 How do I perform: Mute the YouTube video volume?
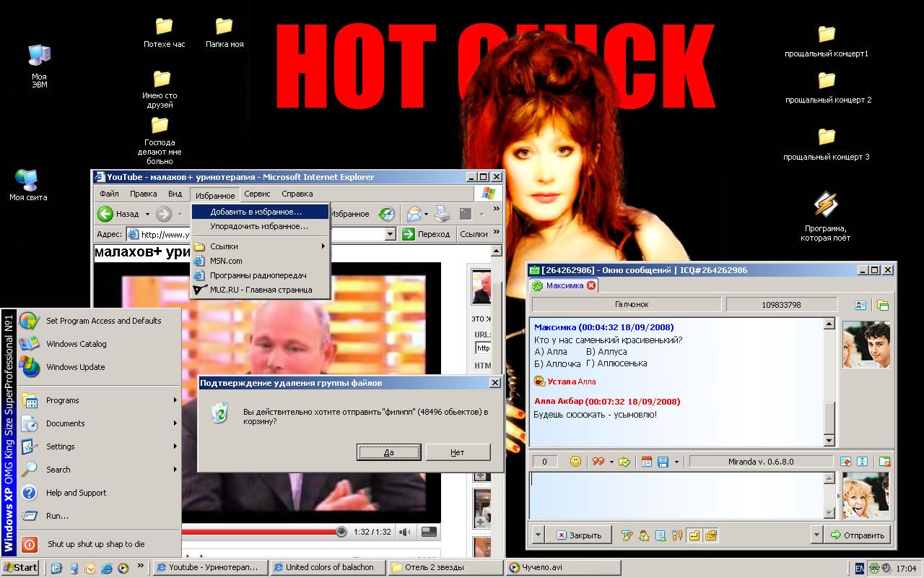(x=405, y=532)
